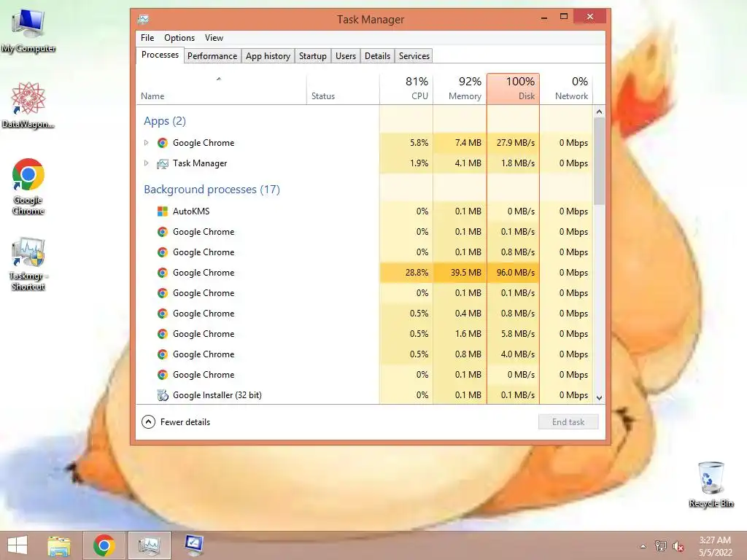Sort processes by the CPU column
Image resolution: width=747 pixels, height=560 pixels.
[x=406, y=89]
